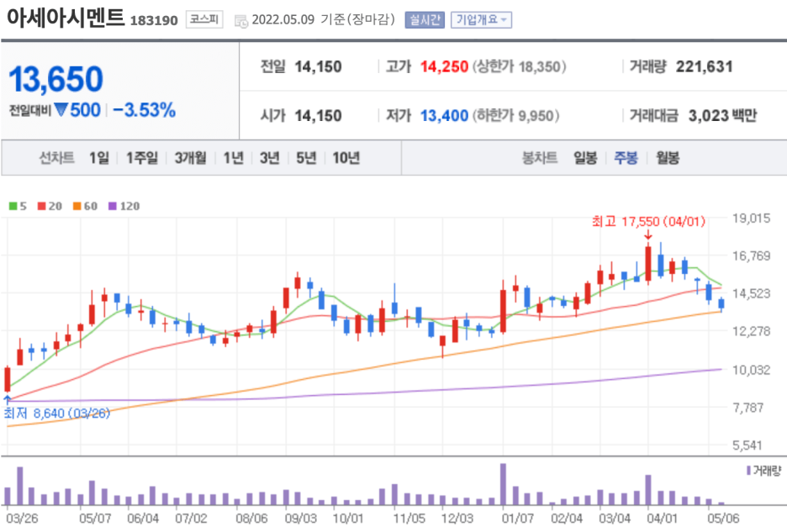The image size is (787, 532).
Task: Click the 상한가 18,350 text
Action: (x=519, y=66)
